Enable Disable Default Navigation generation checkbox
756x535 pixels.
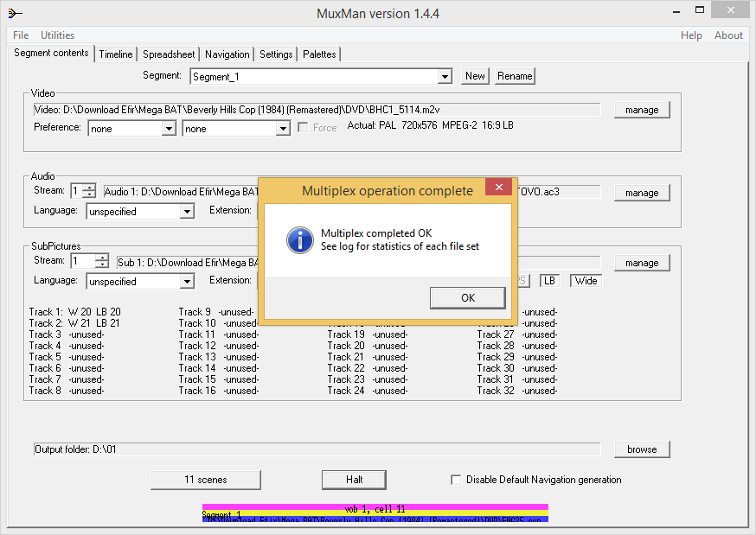pyautogui.click(x=456, y=480)
